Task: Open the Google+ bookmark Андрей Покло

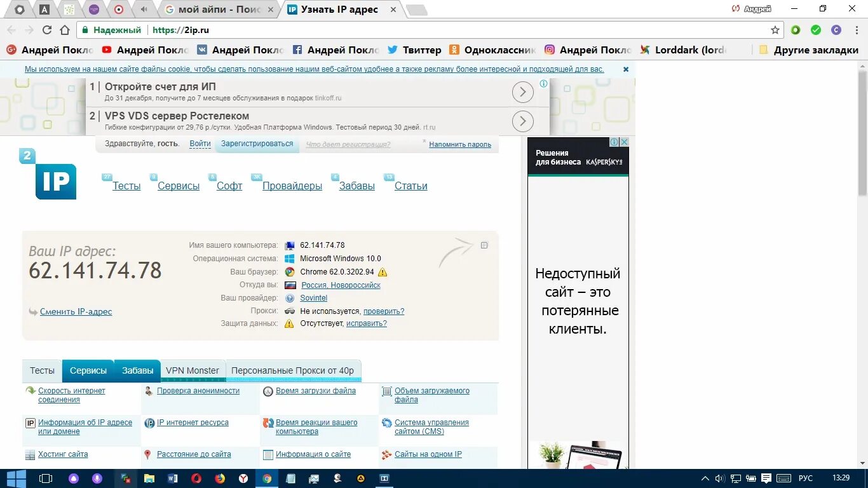Action: coord(50,50)
